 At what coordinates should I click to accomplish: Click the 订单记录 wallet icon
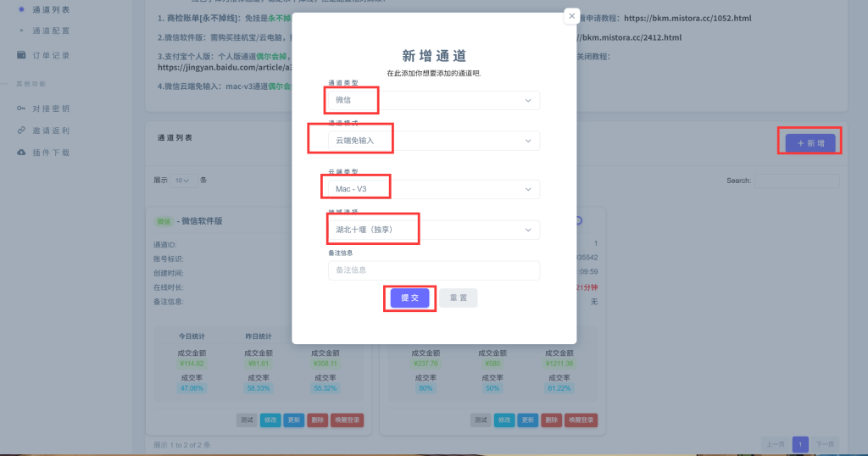click(x=21, y=55)
